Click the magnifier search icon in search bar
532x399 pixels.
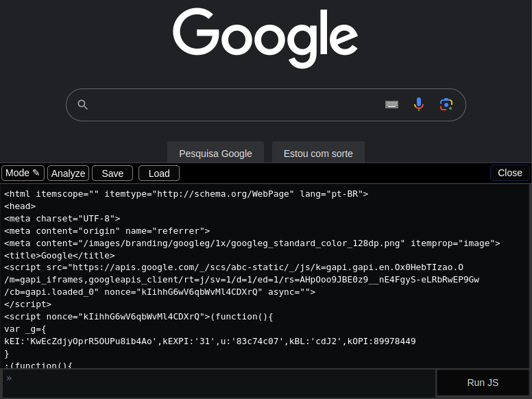pos(82,104)
